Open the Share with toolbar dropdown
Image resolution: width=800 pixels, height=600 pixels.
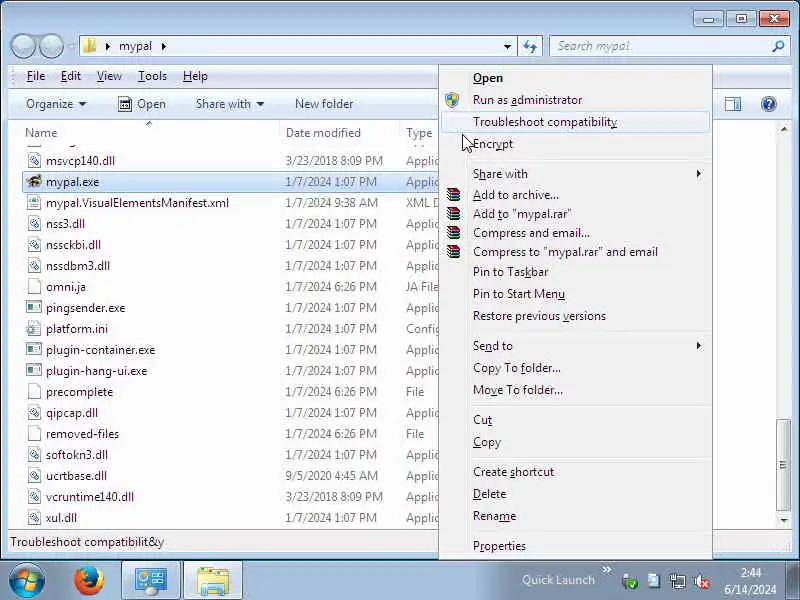(x=230, y=104)
